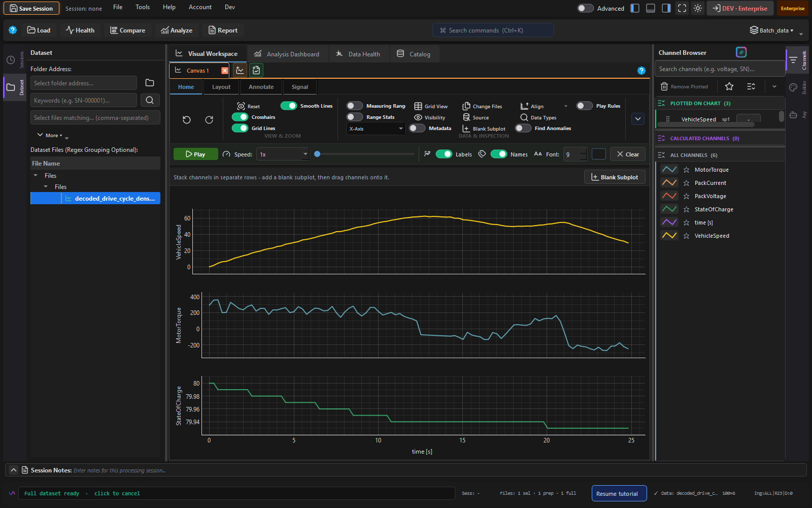The height and width of the screenshot is (508, 812).
Task: Open Align dropdown arrow
Action: tap(566, 106)
